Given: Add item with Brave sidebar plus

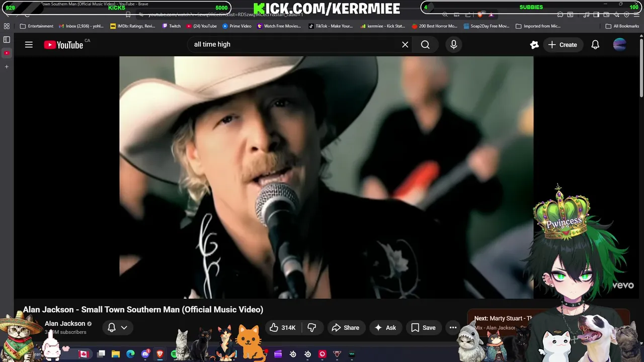Looking at the screenshot, I should [7, 66].
